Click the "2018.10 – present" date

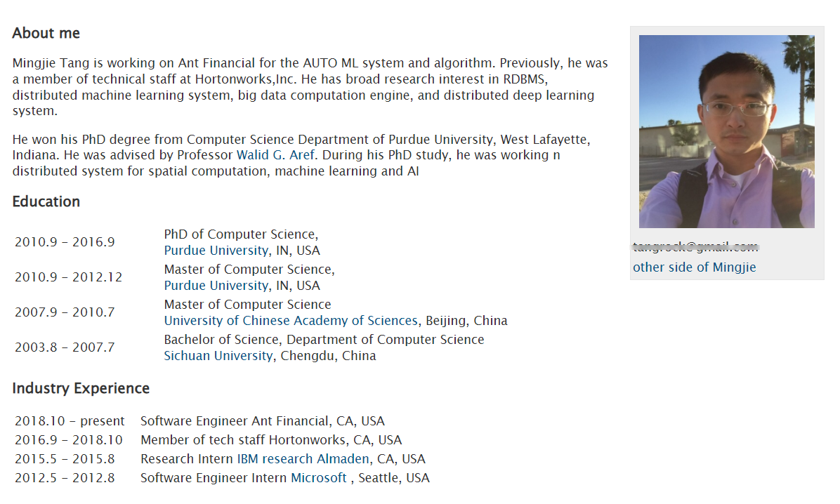70,421
